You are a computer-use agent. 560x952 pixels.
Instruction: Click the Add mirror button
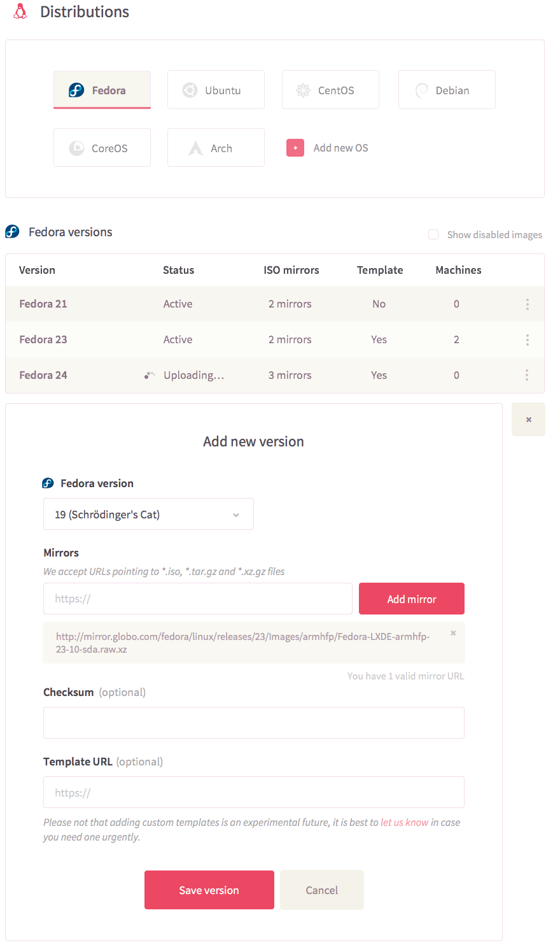pyautogui.click(x=412, y=599)
